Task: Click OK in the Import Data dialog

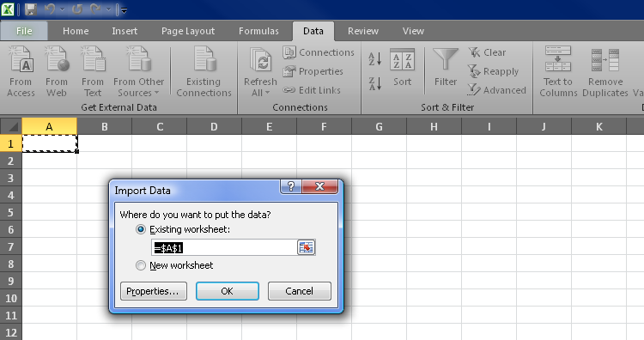Action: click(x=228, y=291)
